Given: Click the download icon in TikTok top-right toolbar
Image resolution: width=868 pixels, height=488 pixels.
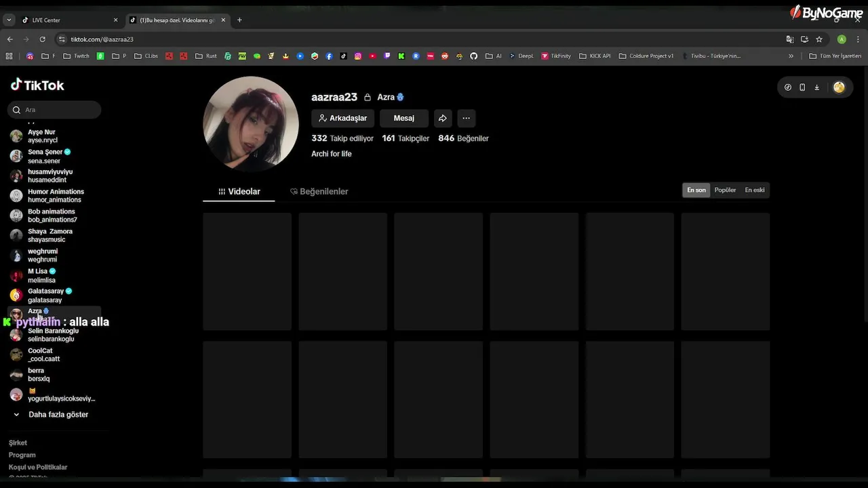Looking at the screenshot, I should click(816, 87).
